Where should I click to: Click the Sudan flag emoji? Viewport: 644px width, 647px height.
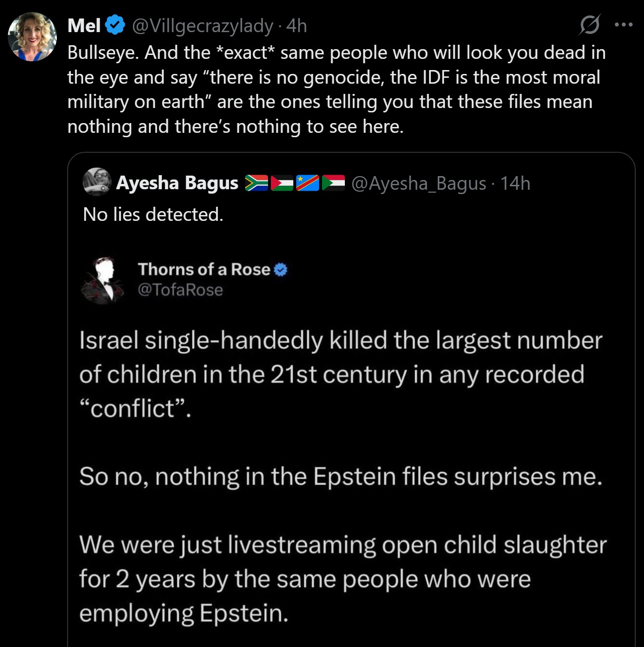(333, 183)
